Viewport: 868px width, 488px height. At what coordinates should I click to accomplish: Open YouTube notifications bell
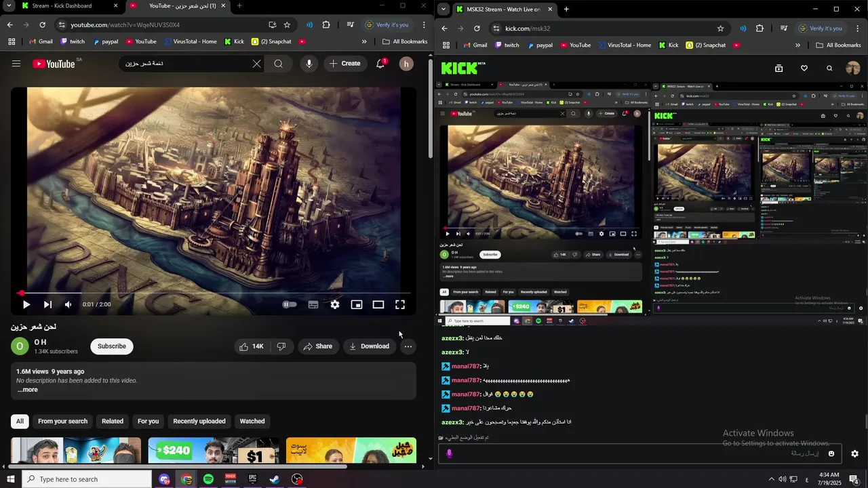(380, 64)
